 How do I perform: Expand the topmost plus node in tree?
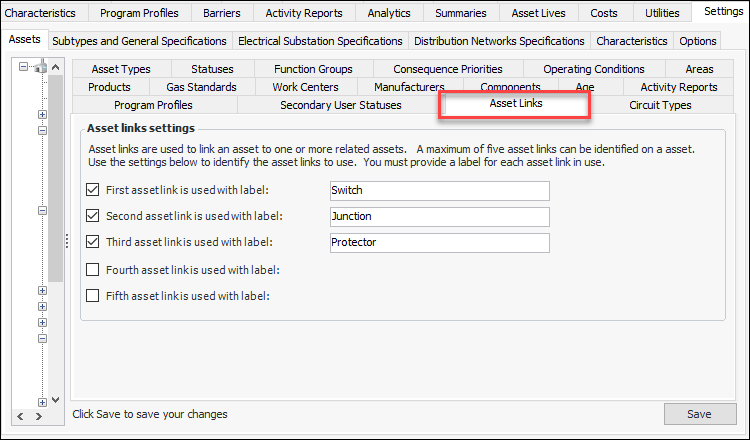tap(42, 115)
